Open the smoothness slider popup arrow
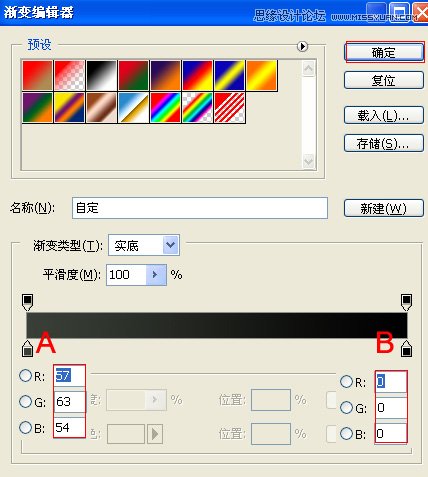Image resolution: width=428 pixels, height=477 pixels. pyautogui.click(x=156, y=275)
